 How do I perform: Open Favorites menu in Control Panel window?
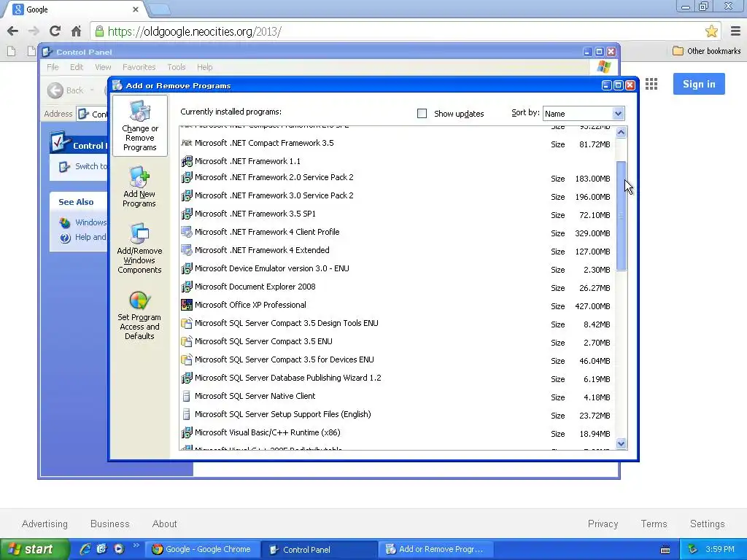point(139,67)
